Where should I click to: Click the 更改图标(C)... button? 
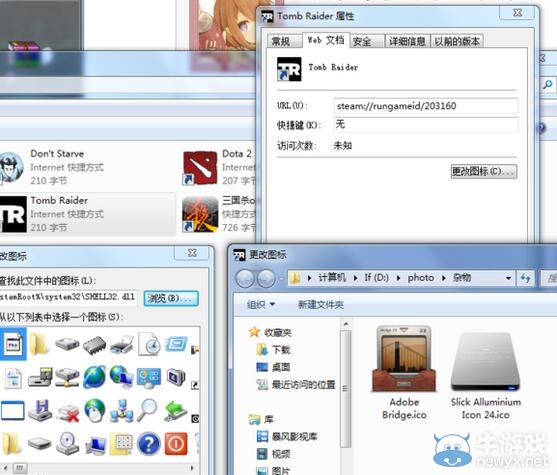tap(483, 172)
